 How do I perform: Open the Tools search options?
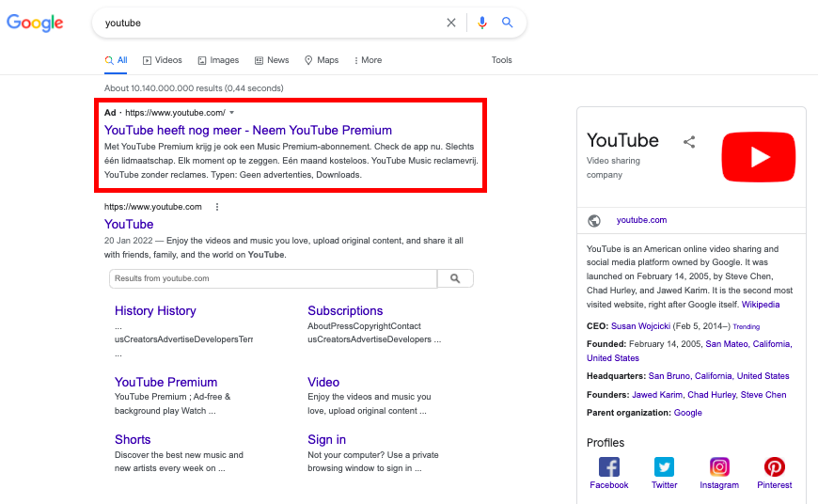click(501, 60)
